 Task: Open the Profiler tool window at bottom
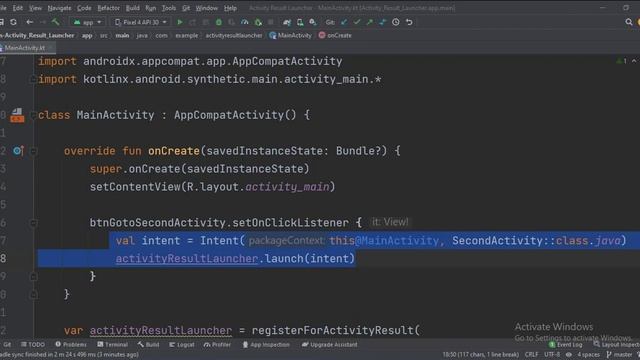tap(217, 344)
